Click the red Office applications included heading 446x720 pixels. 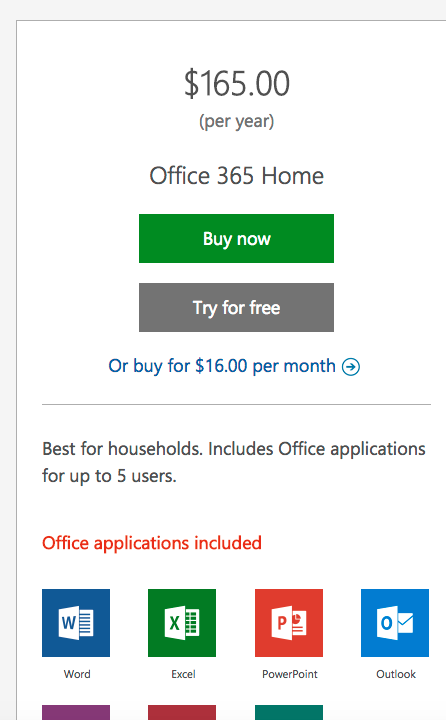point(152,543)
